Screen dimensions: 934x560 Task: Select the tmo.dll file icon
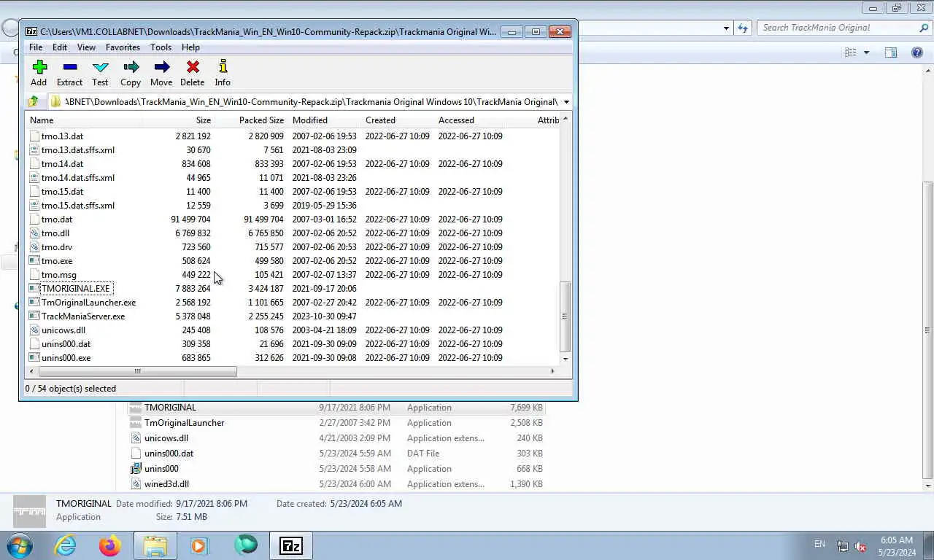(x=34, y=233)
